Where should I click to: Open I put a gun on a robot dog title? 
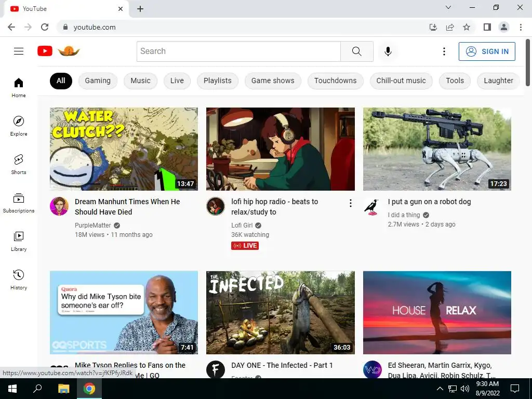(429, 202)
